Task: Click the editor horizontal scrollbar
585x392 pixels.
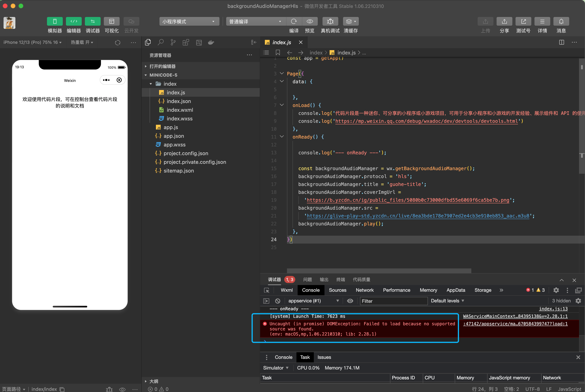Action: (x=379, y=271)
